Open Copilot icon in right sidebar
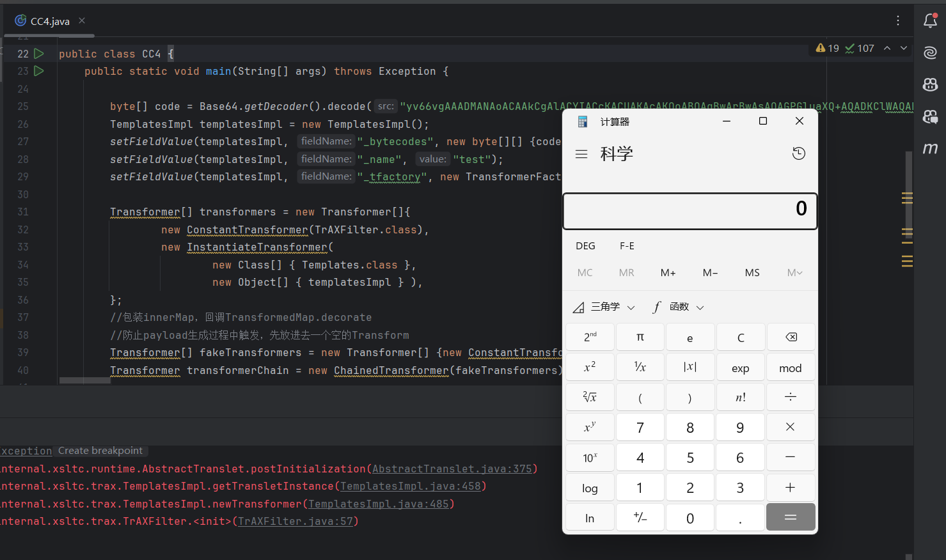The width and height of the screenshot is (946, 560). (x=931, y=84)
